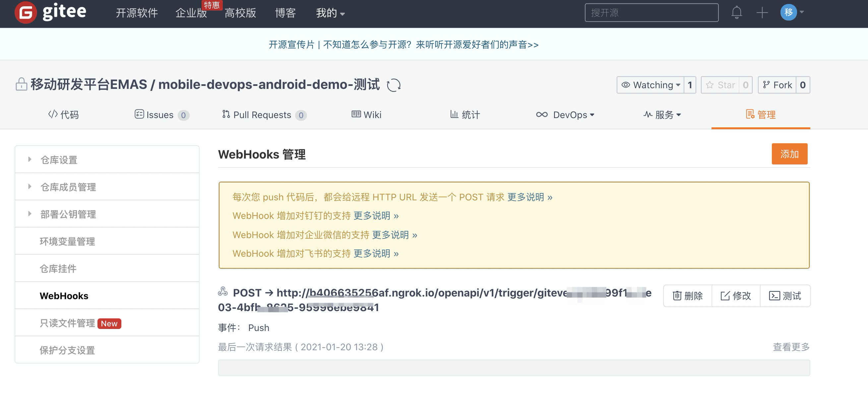
Task: Open the user avatar menu
Action: pyautogui.click(x=788, y=13)
